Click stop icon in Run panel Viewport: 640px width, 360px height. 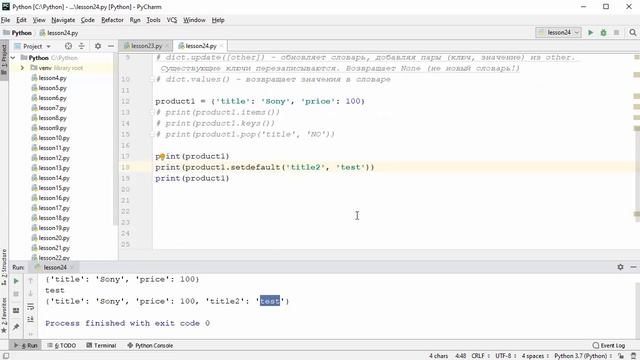(16, 294)
